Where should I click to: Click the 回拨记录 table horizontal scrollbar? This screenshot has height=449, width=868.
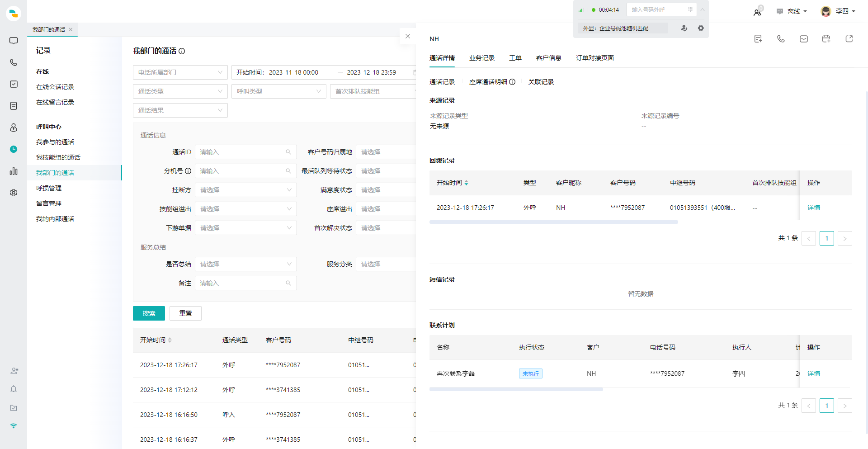[554, 222]
